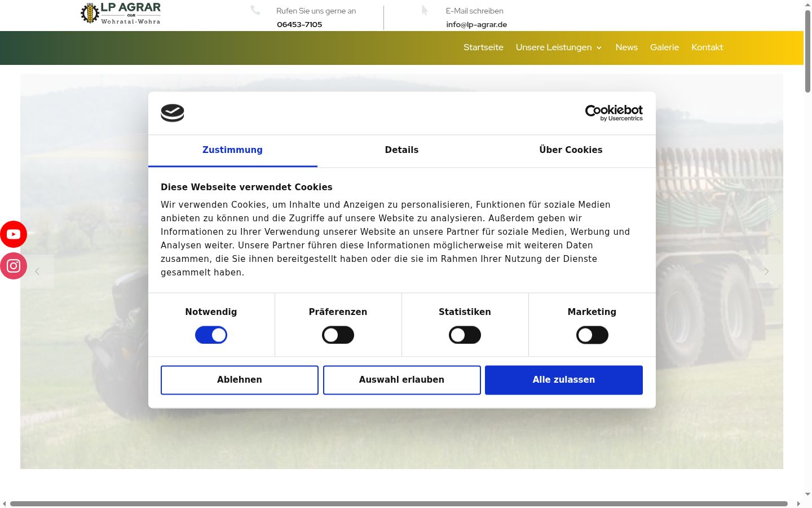This screenshot has height=508, width=812.
Task: Click the e-mail cursor icon
Action: [425, 10]
